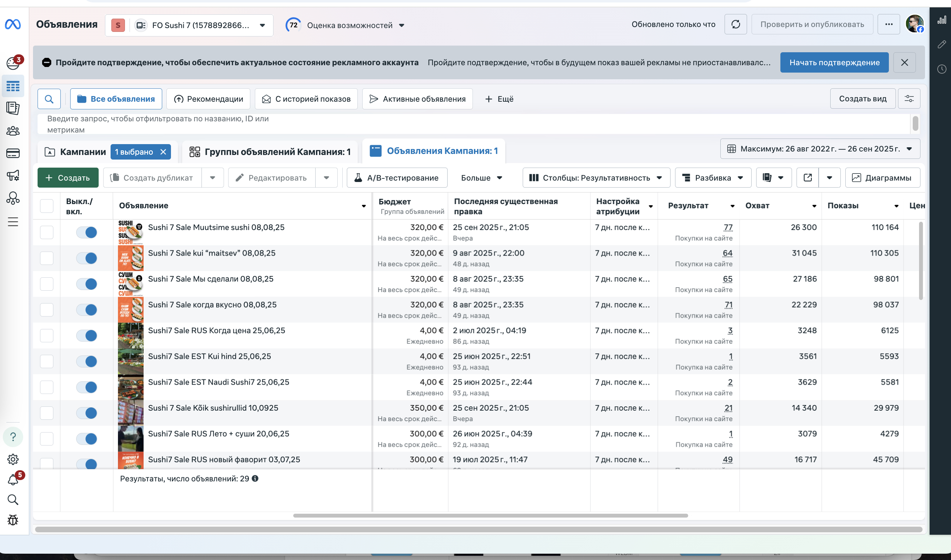The image size is (951, 560).
Task: Open the Разбивка breakdown dropdown
Action: click(713, 178)
